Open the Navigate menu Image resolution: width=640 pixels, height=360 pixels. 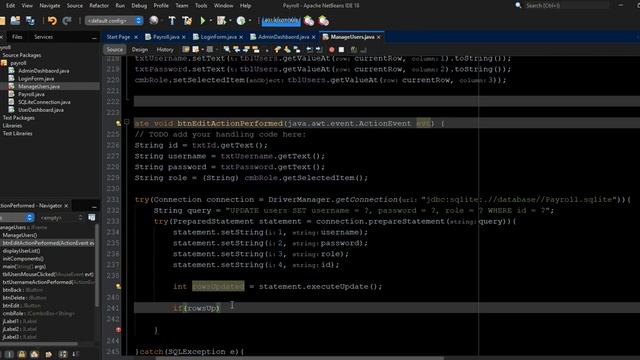tap(49, 6)
